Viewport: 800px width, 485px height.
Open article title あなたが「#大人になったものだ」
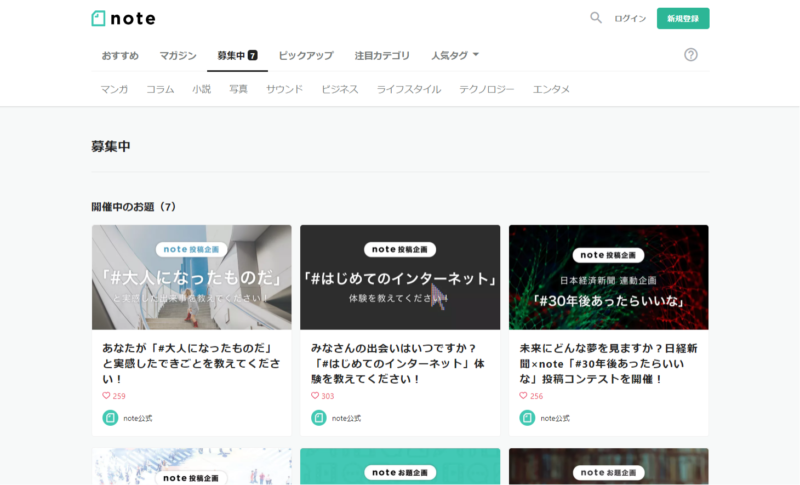click(191, 364)
